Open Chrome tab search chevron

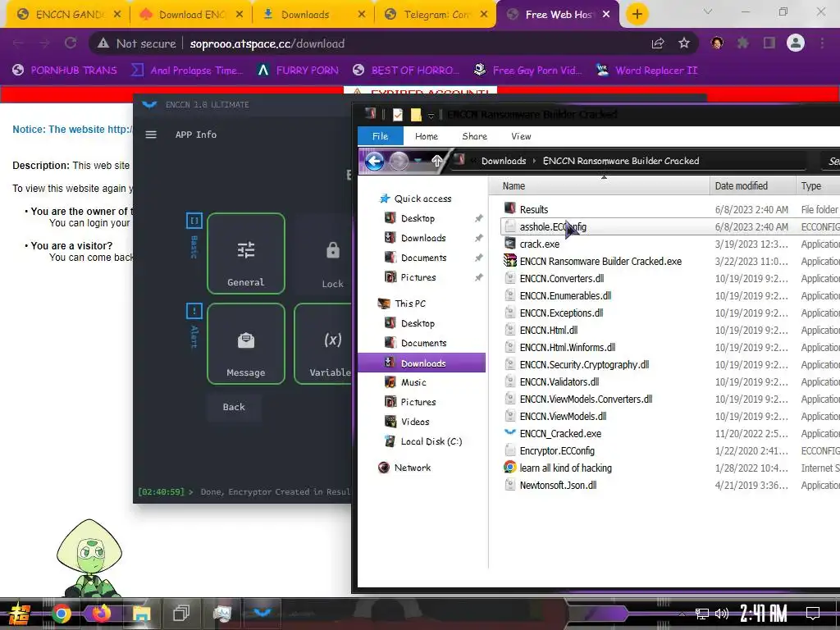[x=708, y=11]
